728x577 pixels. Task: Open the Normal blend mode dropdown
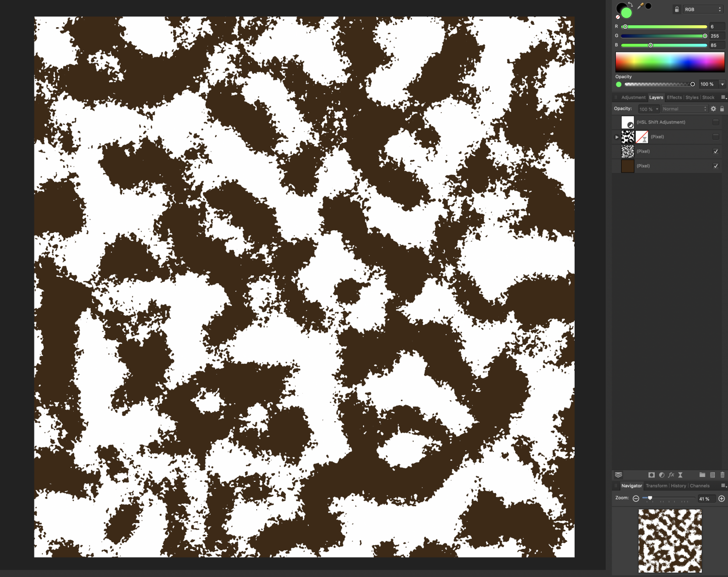coord(684,109)
